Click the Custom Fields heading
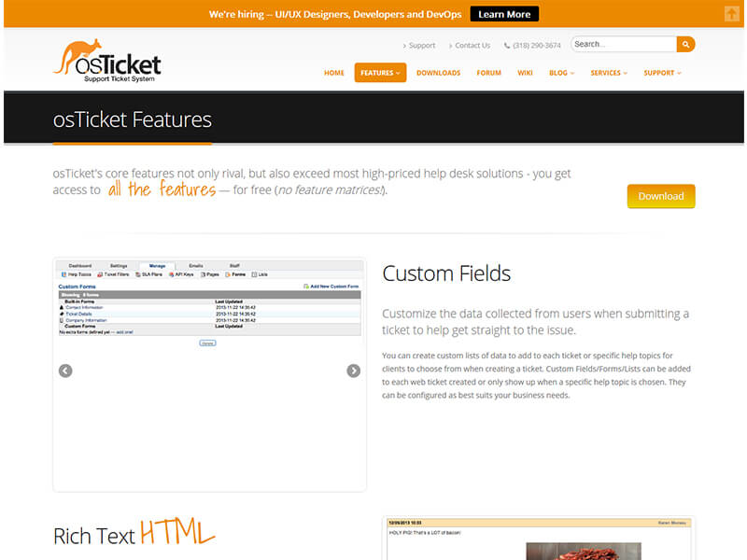This screenshot has height=560, width=747. [x=446, y=273]
